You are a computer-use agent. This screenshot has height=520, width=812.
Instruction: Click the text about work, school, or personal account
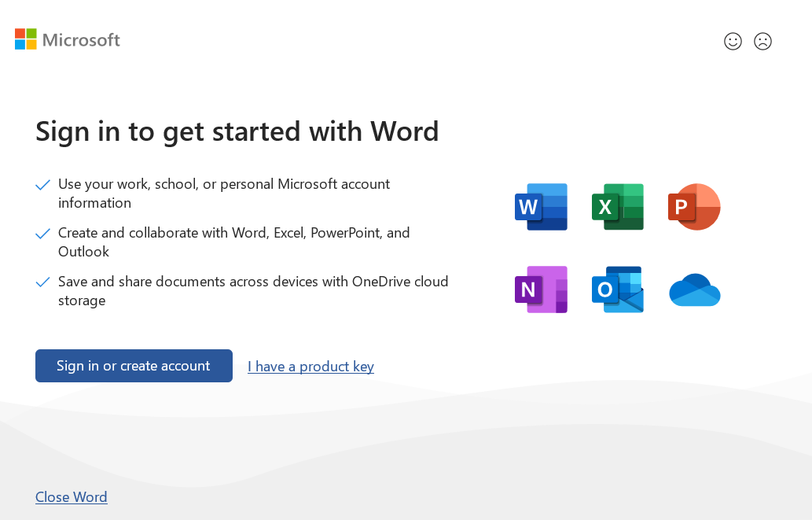tap(224, 194)
